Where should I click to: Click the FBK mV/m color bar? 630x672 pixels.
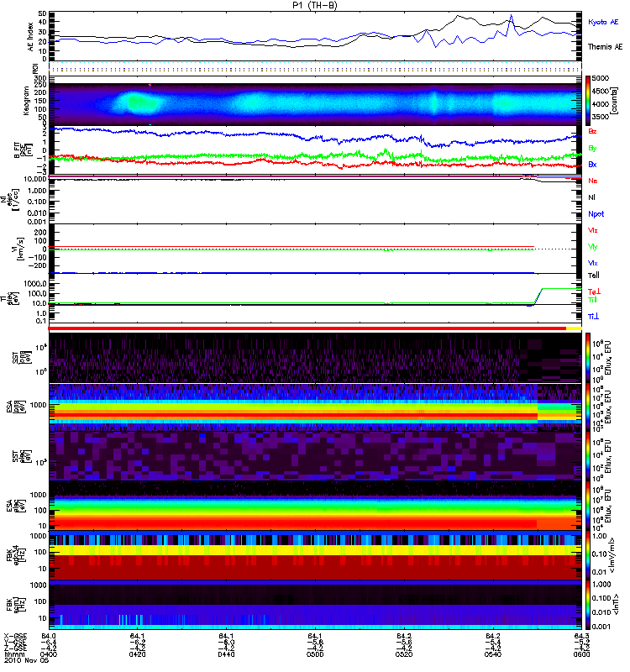588,555
